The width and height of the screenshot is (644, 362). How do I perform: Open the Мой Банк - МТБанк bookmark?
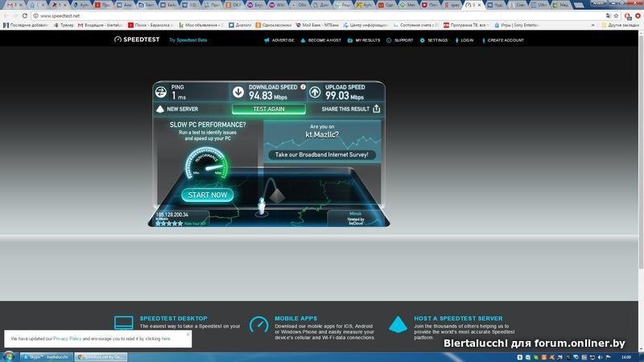[x=317, y=25]
